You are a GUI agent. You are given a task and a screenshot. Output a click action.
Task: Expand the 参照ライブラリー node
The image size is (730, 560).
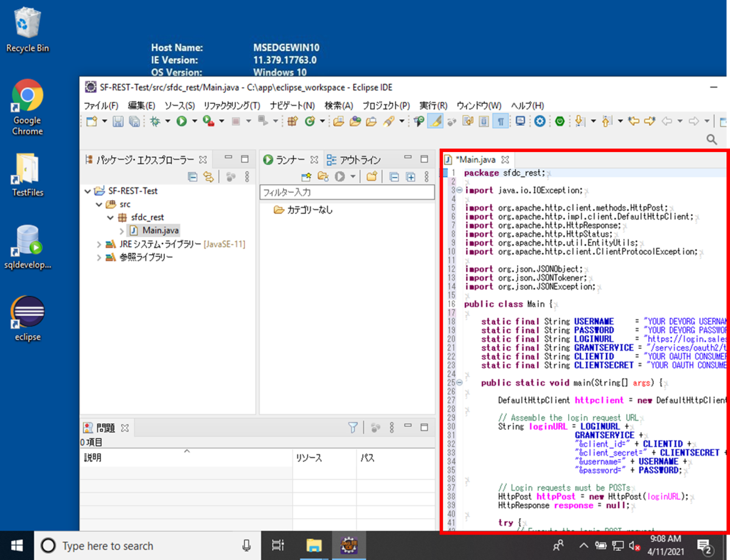pos(99,258)
